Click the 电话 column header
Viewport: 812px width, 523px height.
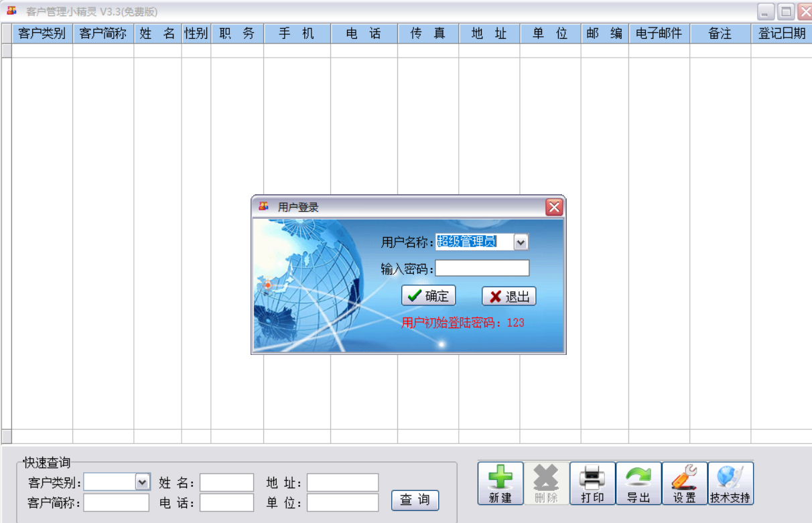coord(364,33)
